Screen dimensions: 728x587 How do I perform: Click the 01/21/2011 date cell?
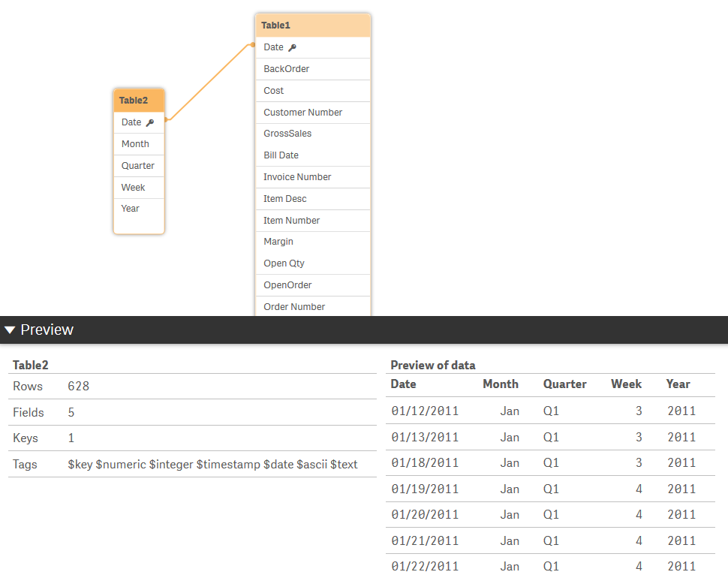tap(425, 541)
